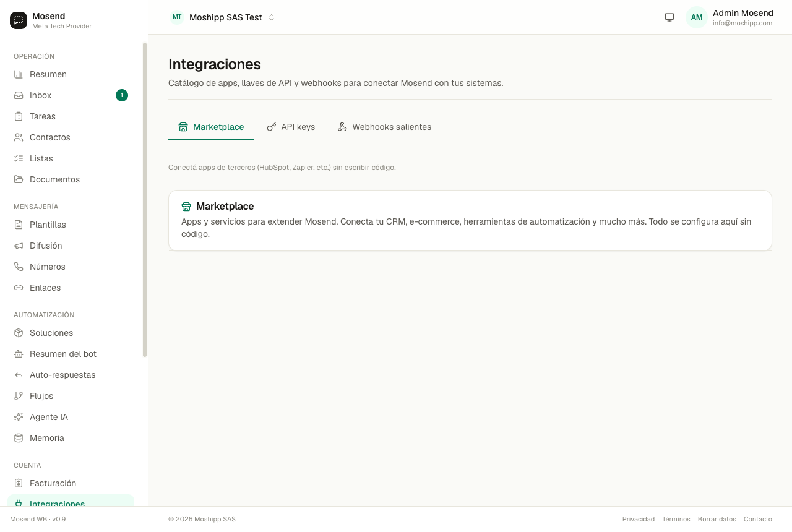The image size is (792, 532).
Task: Click the Agente IA sparkle icon
Action: pyautogui.click(x=19, y=417)
